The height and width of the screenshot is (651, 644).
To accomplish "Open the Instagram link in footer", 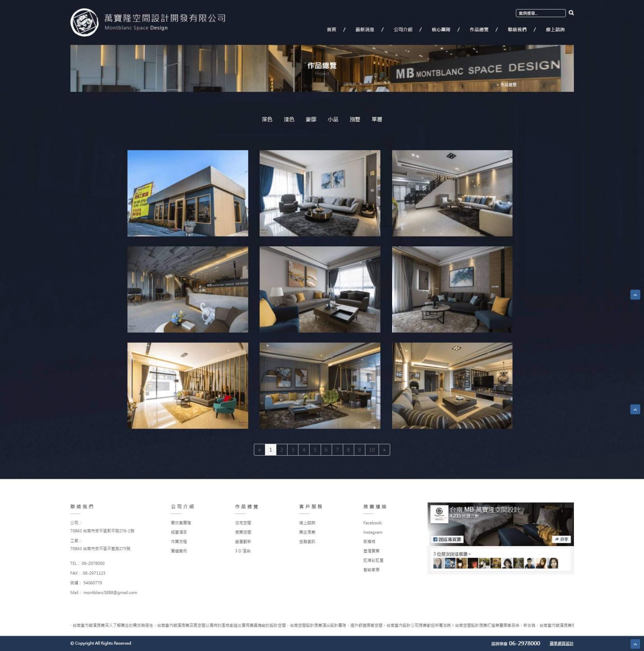I will pos(373,533).
